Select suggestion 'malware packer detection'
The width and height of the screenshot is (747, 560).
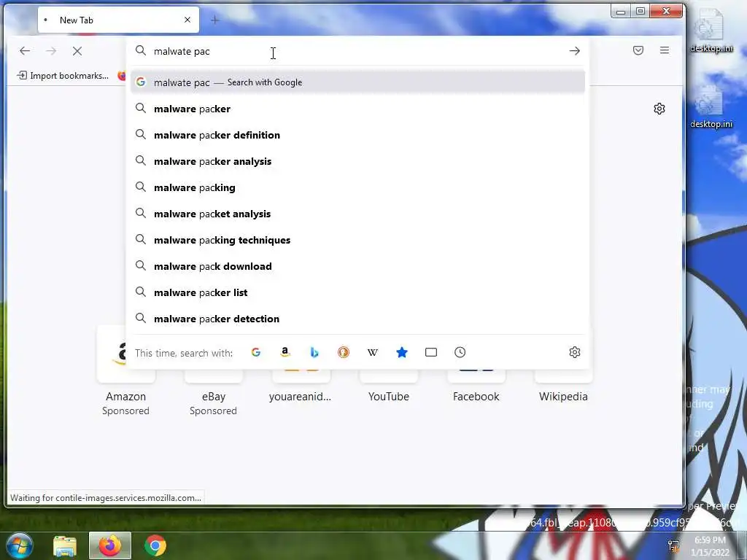[x=357, y=319]
